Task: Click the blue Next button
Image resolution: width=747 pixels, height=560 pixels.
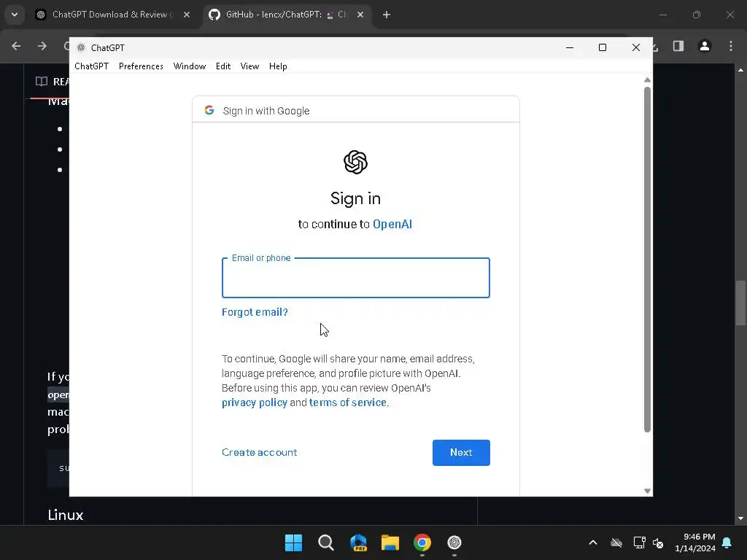Action: coord(461,452)
